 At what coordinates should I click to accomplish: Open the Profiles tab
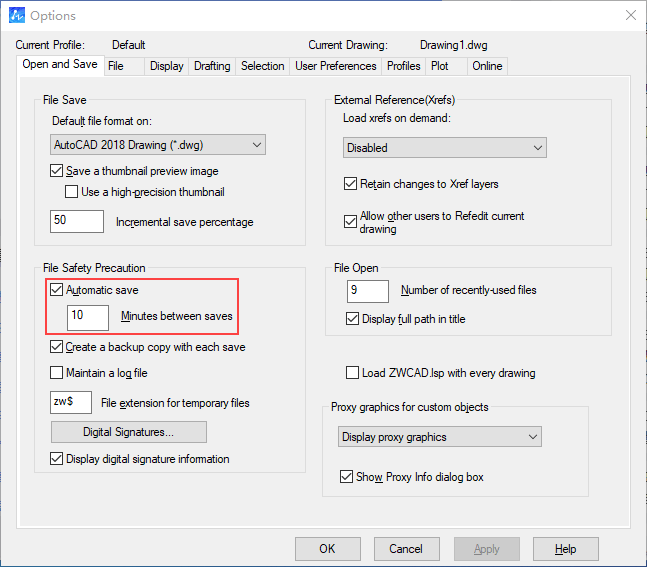(x=404, y=66)
